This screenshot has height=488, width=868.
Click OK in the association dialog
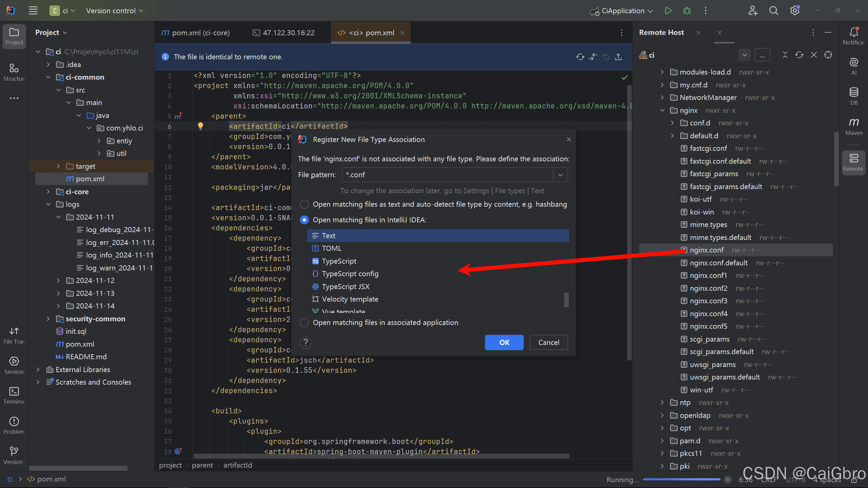504,342
